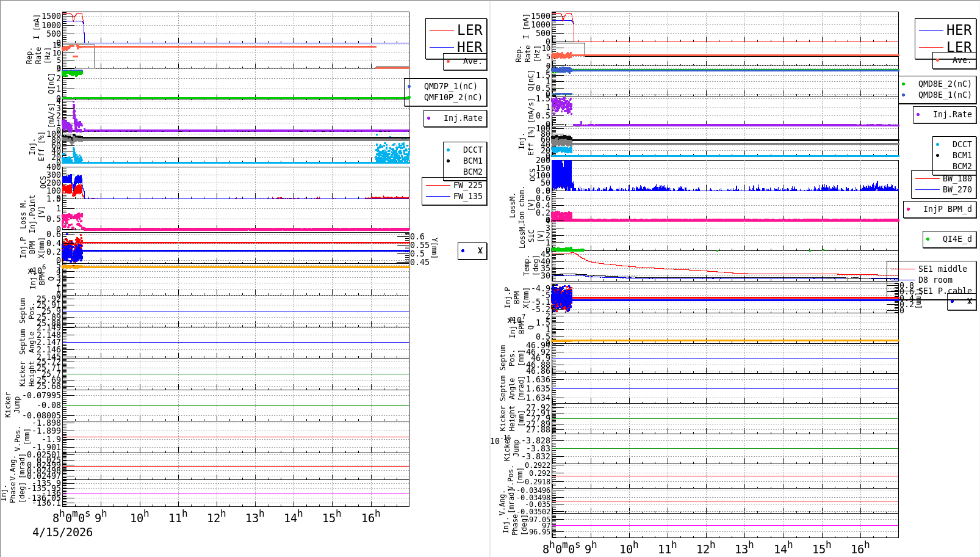This screenshot has width=980, height=557.
Task: Click Septum Angle [mrad] label in right chart
Action: (x=512, y=388)
